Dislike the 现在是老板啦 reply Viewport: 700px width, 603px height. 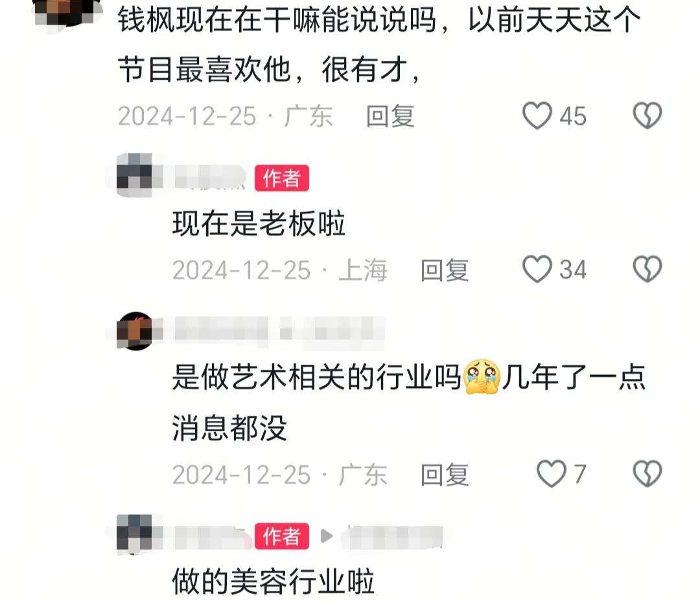(647, 269)
